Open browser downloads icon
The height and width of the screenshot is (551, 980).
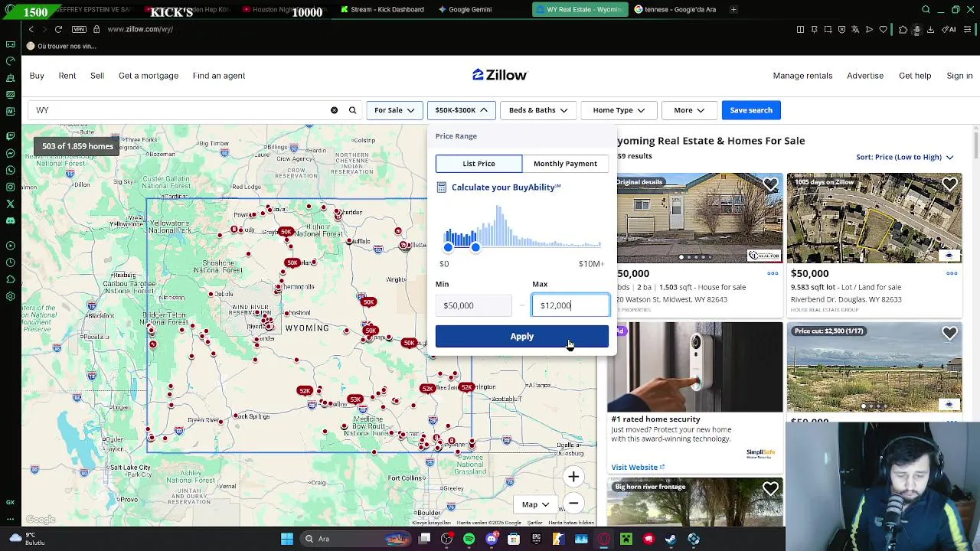(930, 29)
